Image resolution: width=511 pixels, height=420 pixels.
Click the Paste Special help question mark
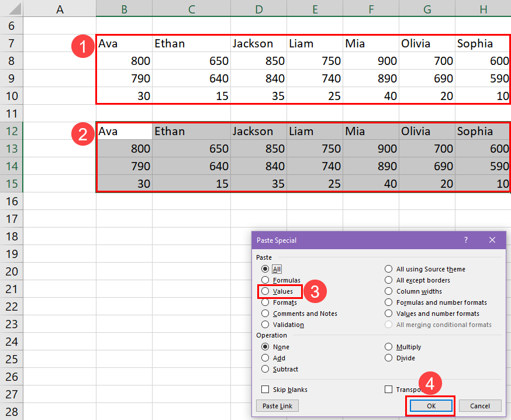click(466, 240)
